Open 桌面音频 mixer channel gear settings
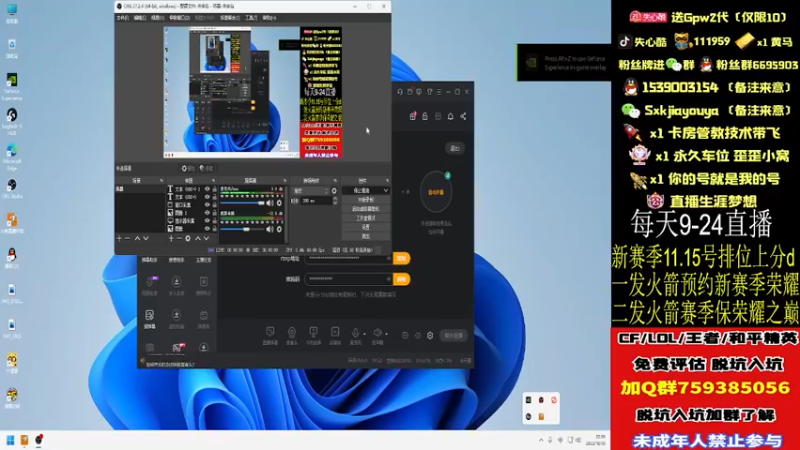800x450 pixels. pyautogui.click(x=279, y=229)
